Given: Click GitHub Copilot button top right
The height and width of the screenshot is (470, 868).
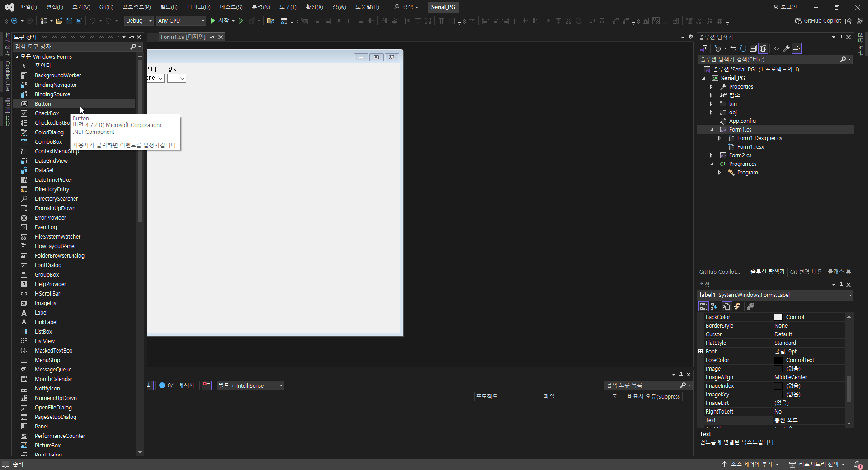Looking at the screenshot, I should tap(818, 21).
